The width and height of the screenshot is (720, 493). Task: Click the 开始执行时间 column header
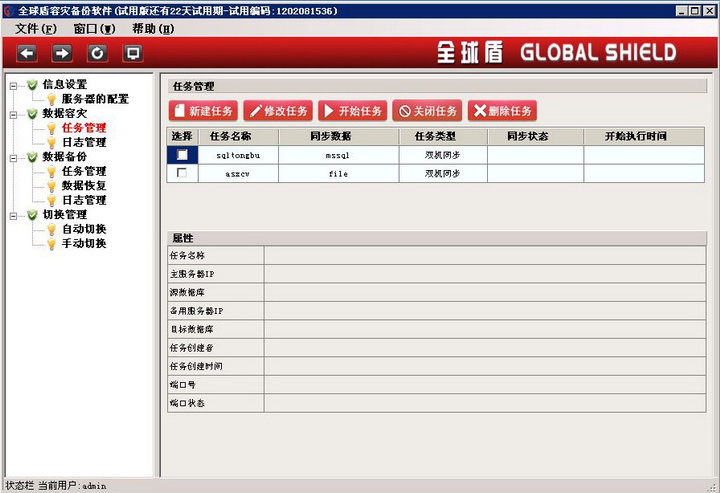click(644, 136)
